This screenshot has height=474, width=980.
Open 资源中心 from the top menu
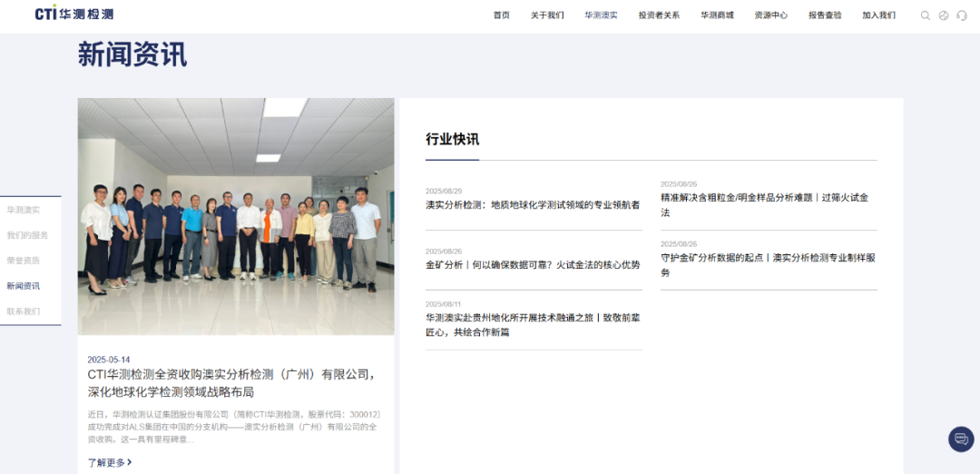(x=770, y=15)
